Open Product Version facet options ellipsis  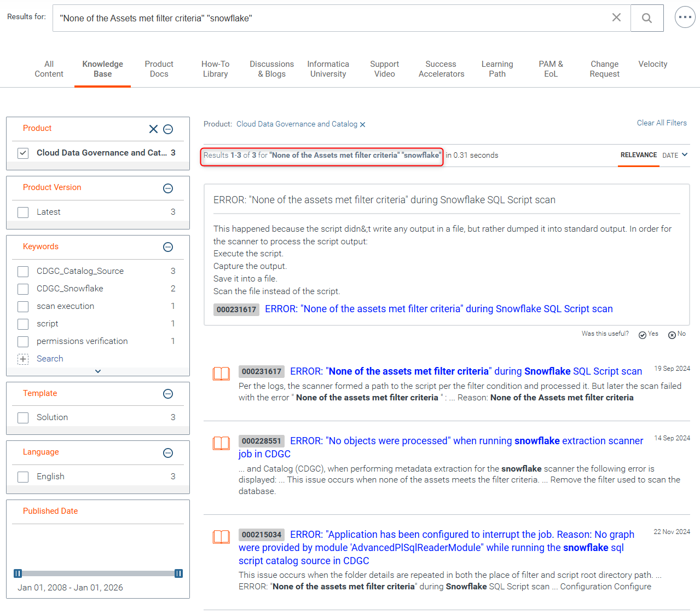tap(168, 188)
